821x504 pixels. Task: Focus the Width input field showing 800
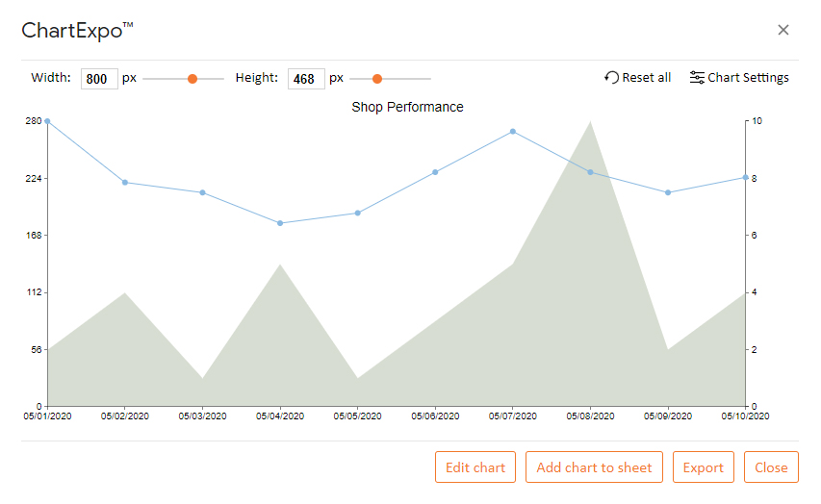coord(99,79)
